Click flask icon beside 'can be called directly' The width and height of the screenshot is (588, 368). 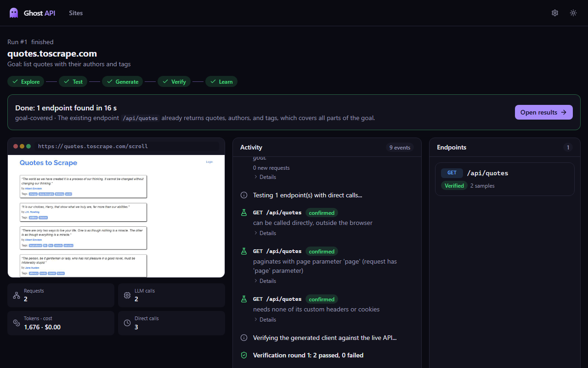(244, 213)
